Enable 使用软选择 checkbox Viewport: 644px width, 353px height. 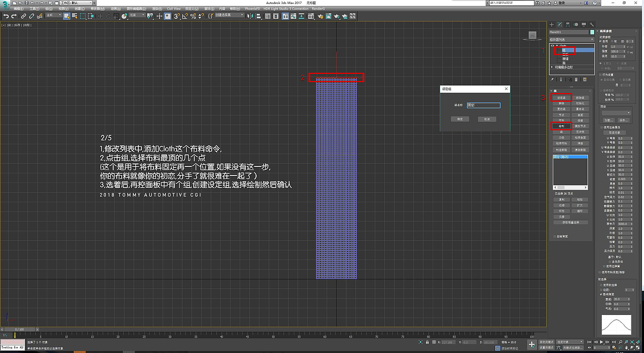coord(601,285)
